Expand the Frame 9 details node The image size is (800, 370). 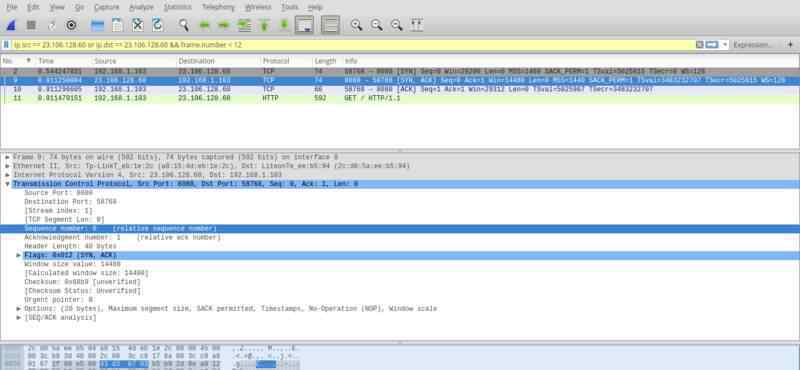pyautogui.click(x=8, y=157)
